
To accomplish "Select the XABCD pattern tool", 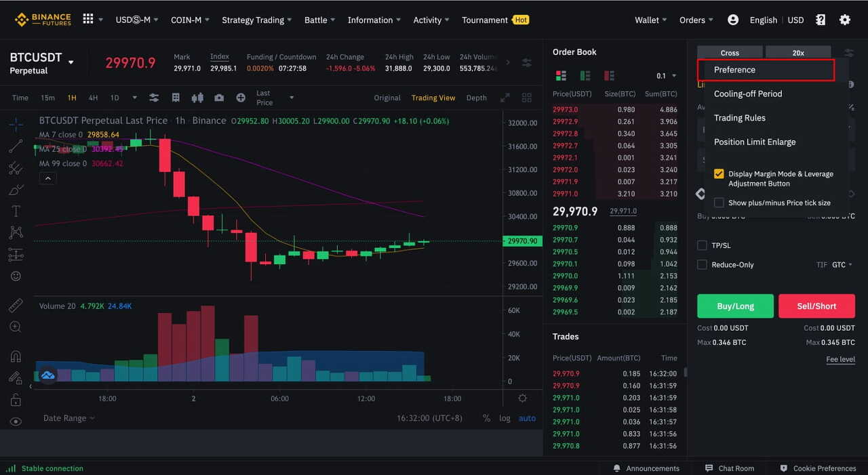I will tap(16, 233).
